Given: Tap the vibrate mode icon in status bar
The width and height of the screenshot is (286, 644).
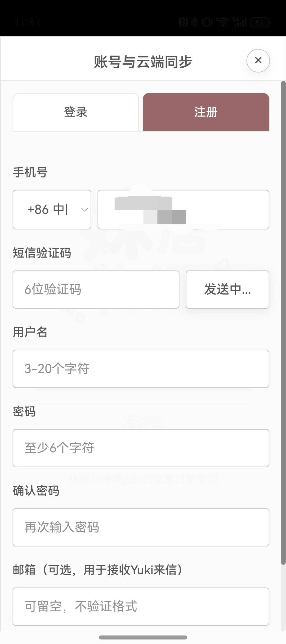Looking at the screenshot, I should 207,22.
